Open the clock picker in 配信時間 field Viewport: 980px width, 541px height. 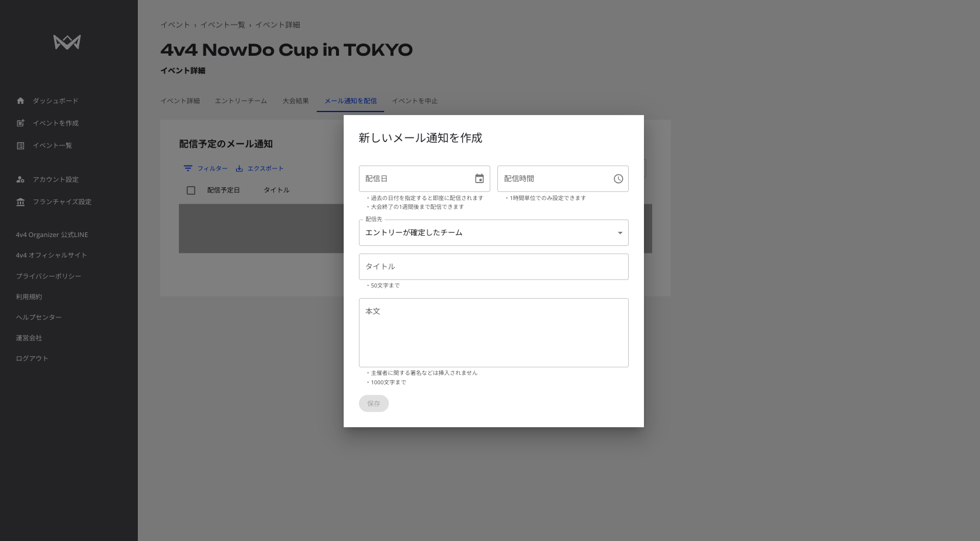click(x=618, y=179)
